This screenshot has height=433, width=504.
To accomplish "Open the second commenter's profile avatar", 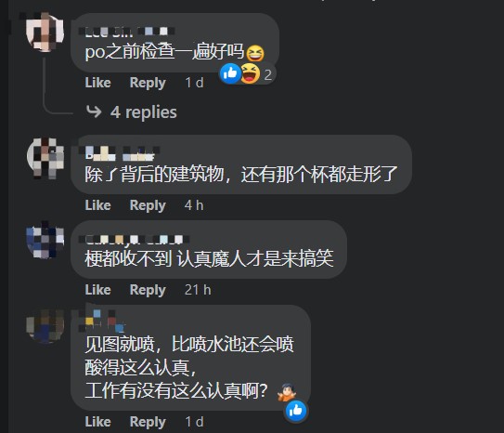I will click(45, 157).
